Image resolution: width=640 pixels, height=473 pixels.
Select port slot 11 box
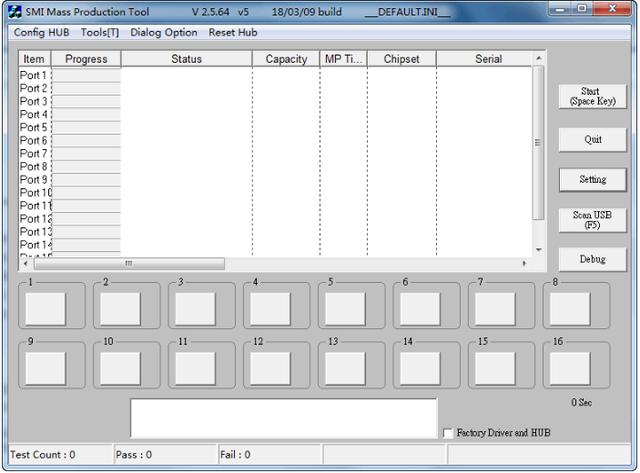(195, 369)
